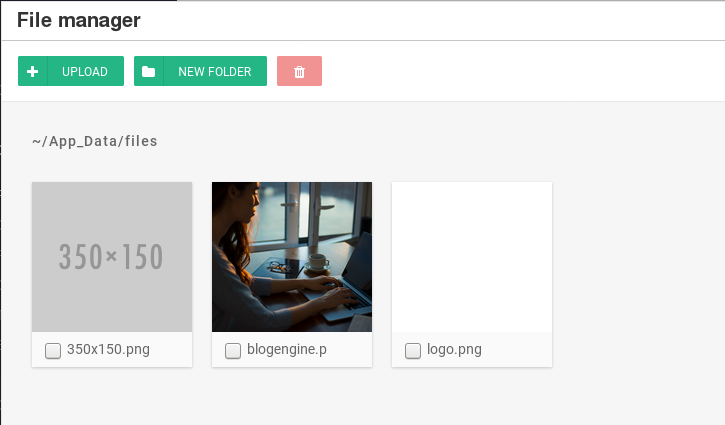Click the ~/App_Data/files path label
This screenshot has width=725, height=425.
pyautogui.click(x=95, y=142)
